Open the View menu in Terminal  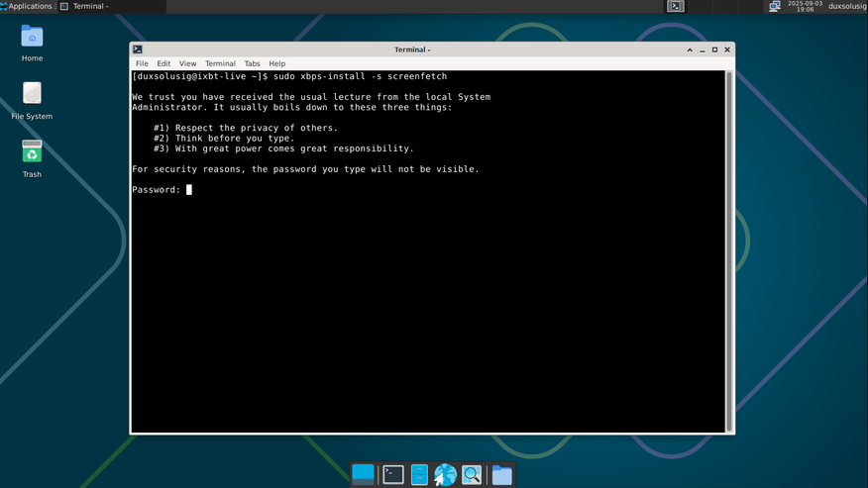click(x=187, y=63)
